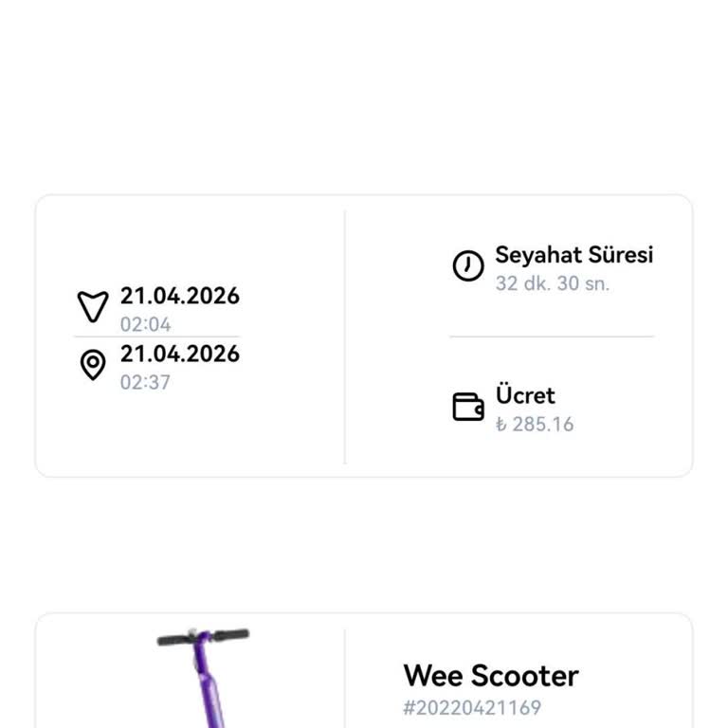Select the end date beside the location pin
Screen dimensions: 728x728
pos(180,355)
